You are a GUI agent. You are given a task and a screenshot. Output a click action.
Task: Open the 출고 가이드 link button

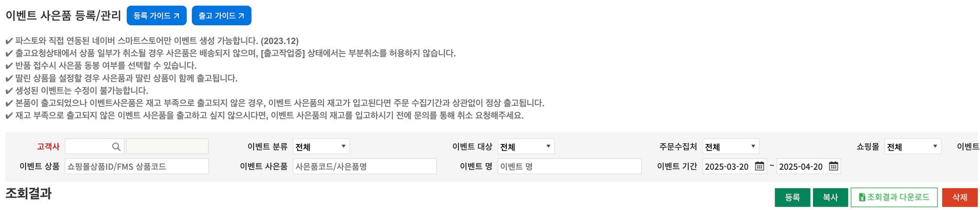(222, 16)
